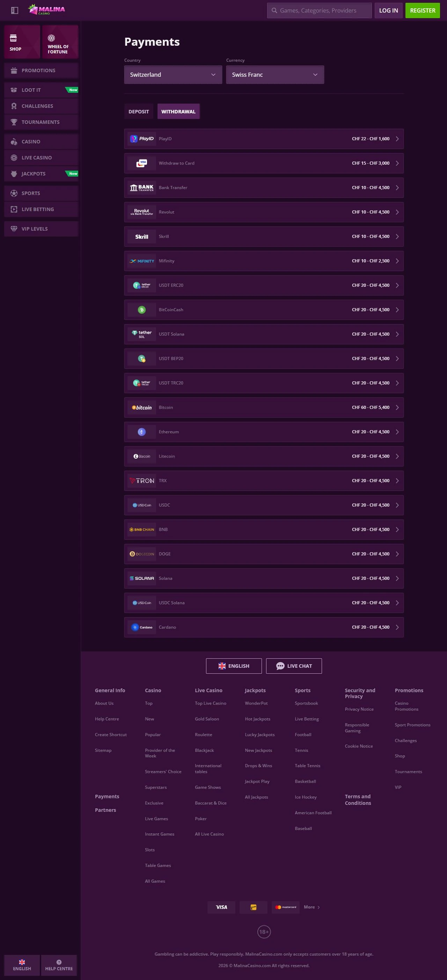Select the Withdrawal tab
Viewport: 447px width, 980px height.
[x=178, y=112]
